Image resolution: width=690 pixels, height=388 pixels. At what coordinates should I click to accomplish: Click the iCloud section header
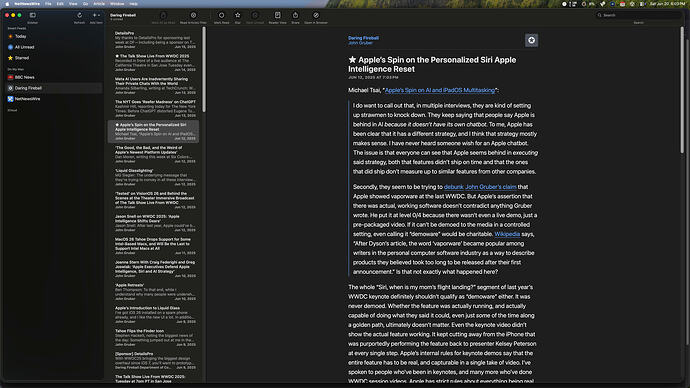[12, 110]
